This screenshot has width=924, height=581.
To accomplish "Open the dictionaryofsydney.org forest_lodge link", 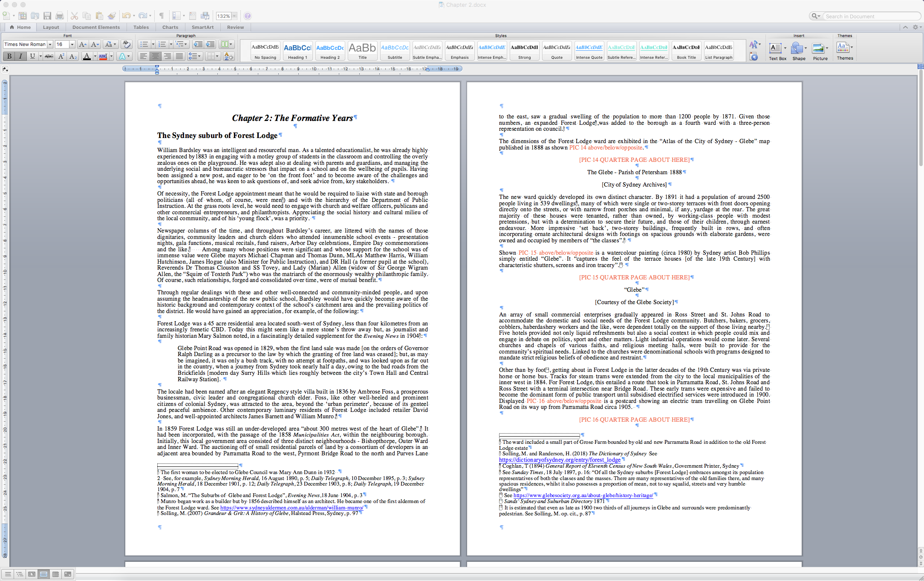I will [560, 460].
